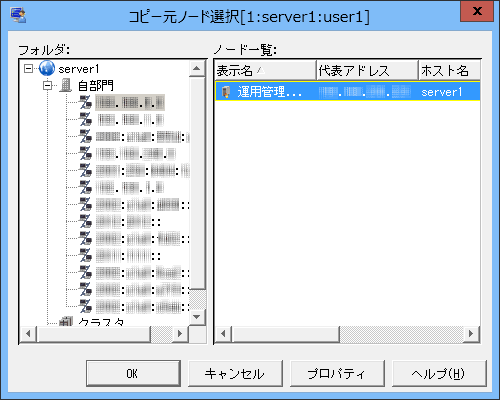Collapse the server1 tree node
The image size is (500, 400).
[x=29, y=69]
